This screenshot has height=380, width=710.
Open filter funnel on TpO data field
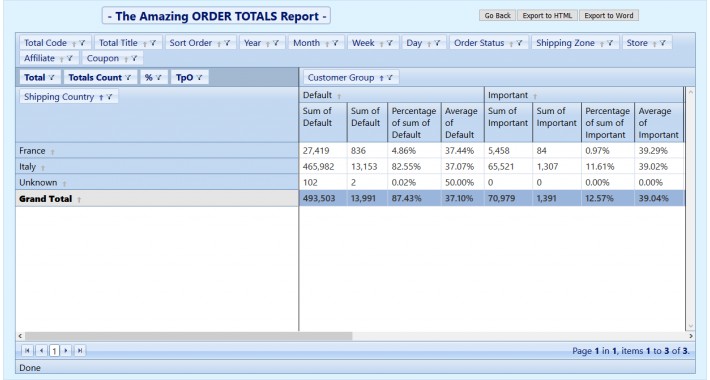[x=199, y=77]
